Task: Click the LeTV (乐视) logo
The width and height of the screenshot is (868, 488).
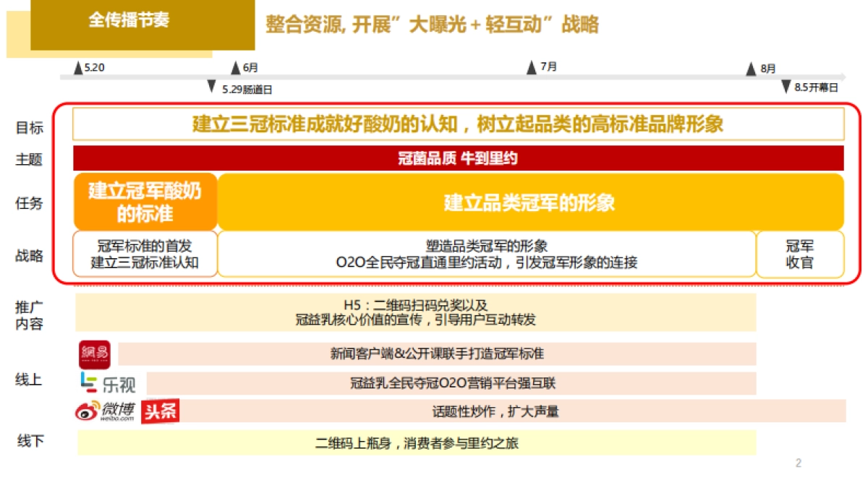Action: 108,382
